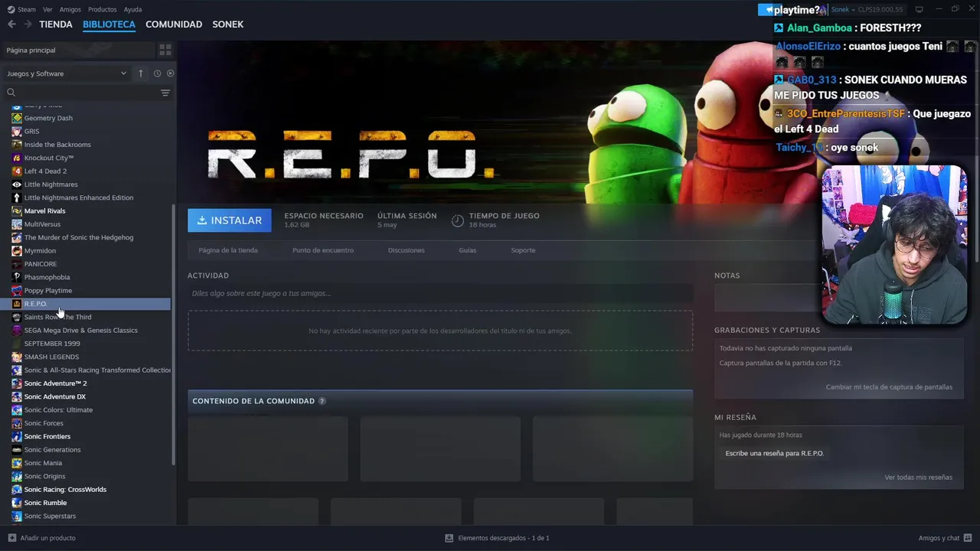
Task: Click the library search magnifier icon
Action: click(11, 93)
